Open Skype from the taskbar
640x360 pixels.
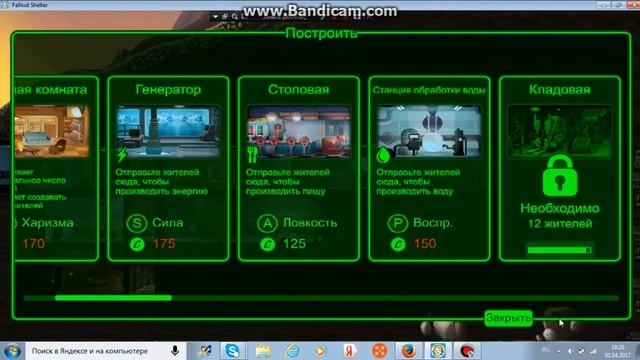232,351
